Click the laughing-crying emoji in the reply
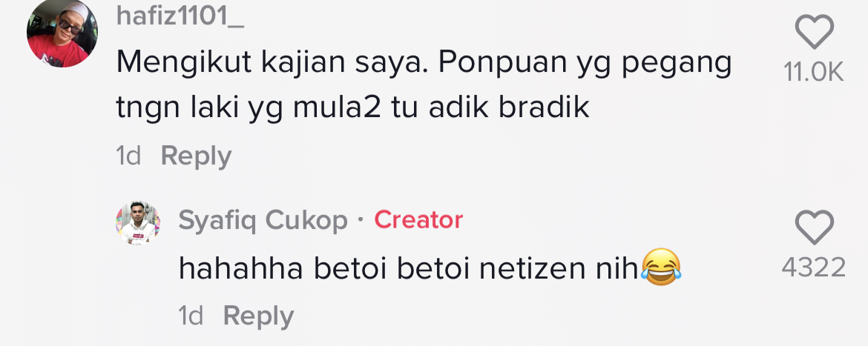868x346 pixels. click(x=662, y=269)
